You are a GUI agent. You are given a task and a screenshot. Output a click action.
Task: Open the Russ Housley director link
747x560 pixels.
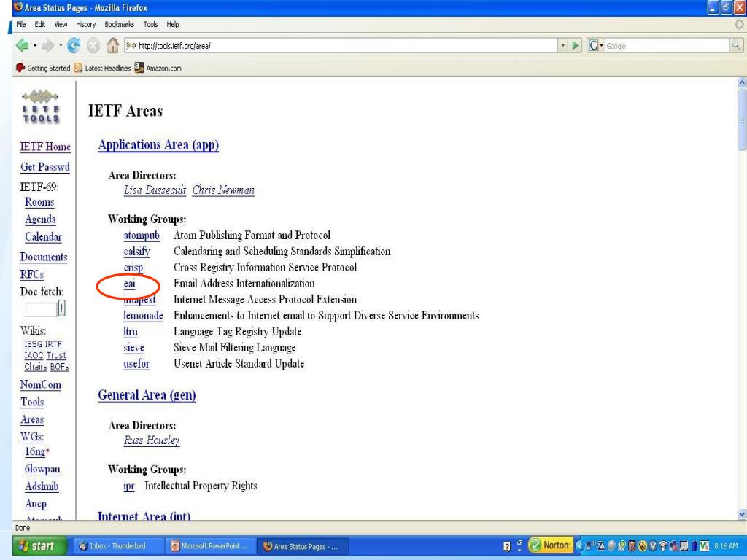[152, 440]
